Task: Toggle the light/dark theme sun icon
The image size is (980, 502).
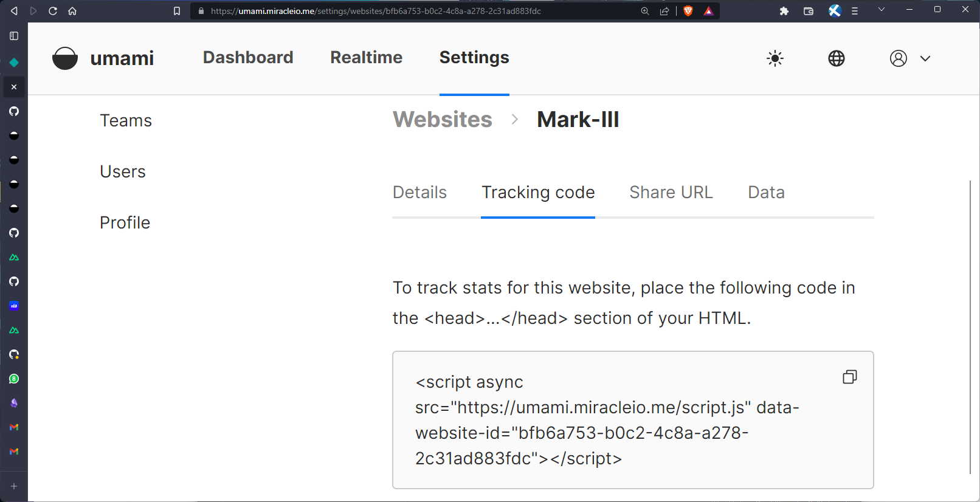Action: (x=775, y=58)
